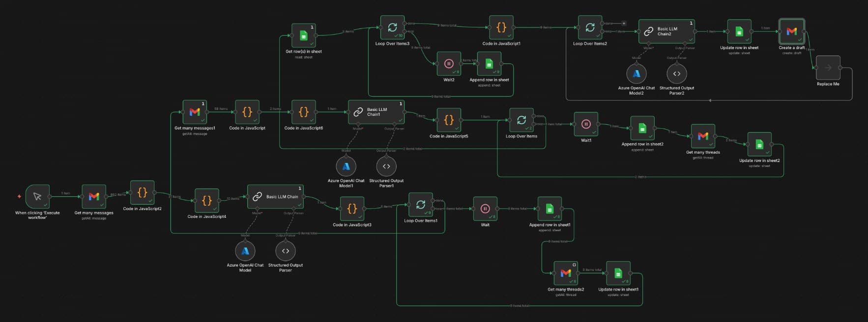Click the 'Structured Output Parser1' node
Image resolution: width=868 pixels, height=322 pixels.
coord(386,166)
